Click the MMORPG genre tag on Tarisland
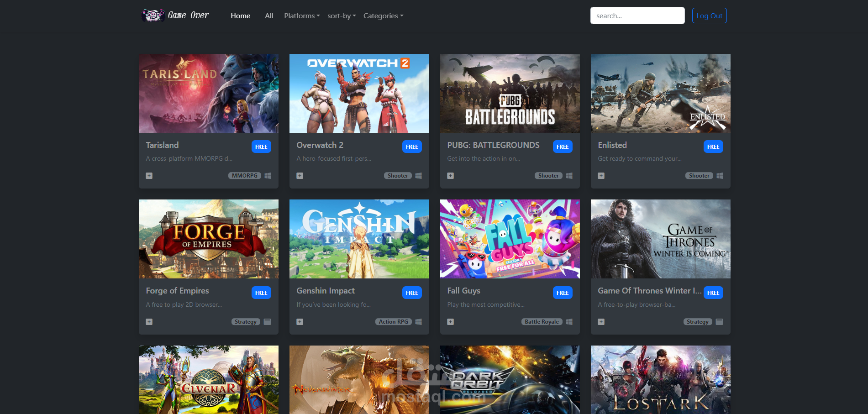Viewport: 868px width, 414px height. 245,176
